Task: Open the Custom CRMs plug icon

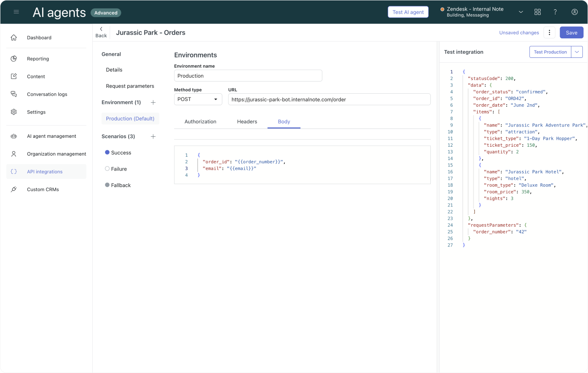Action: [x=14, y=189]
